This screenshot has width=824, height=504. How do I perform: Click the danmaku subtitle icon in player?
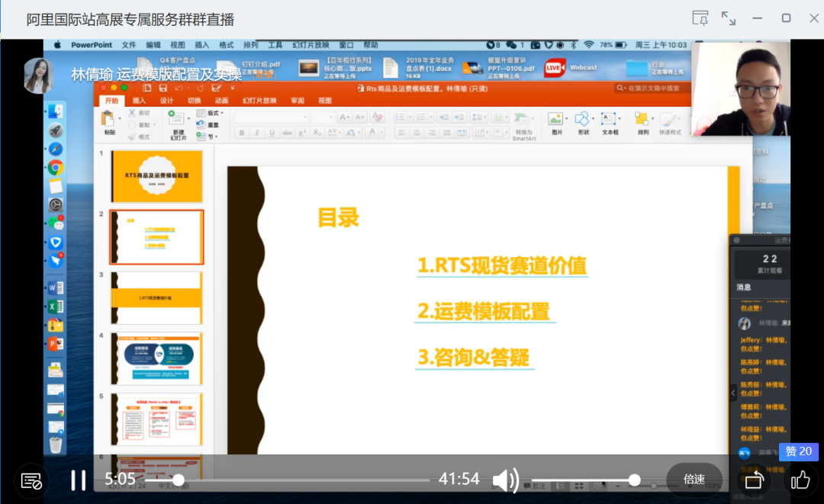click(x=31, y=481)
